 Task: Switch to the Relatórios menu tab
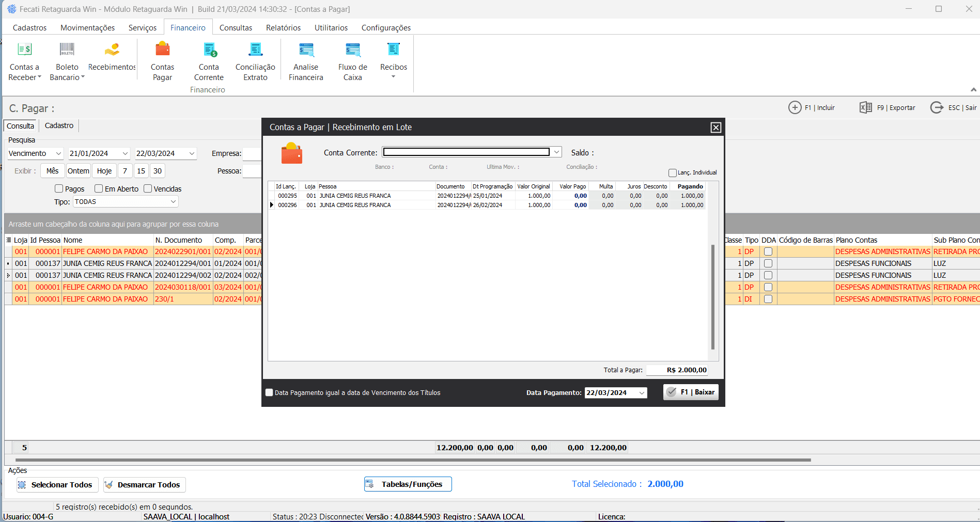pyautogui.click(x=283, y=28)
